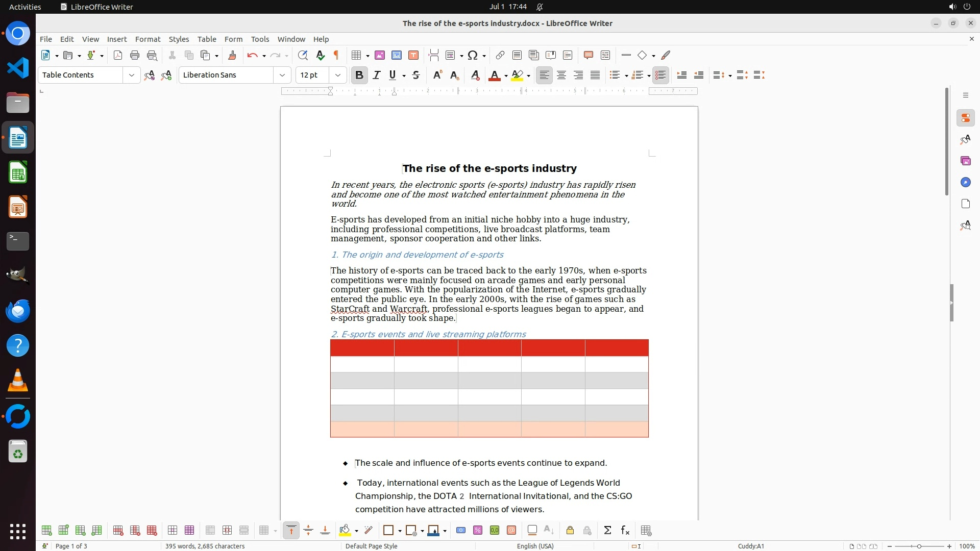Toggle Formatting Marks pilcrow button
Viewport: 980px width, 551px height.
coord(336,56)
